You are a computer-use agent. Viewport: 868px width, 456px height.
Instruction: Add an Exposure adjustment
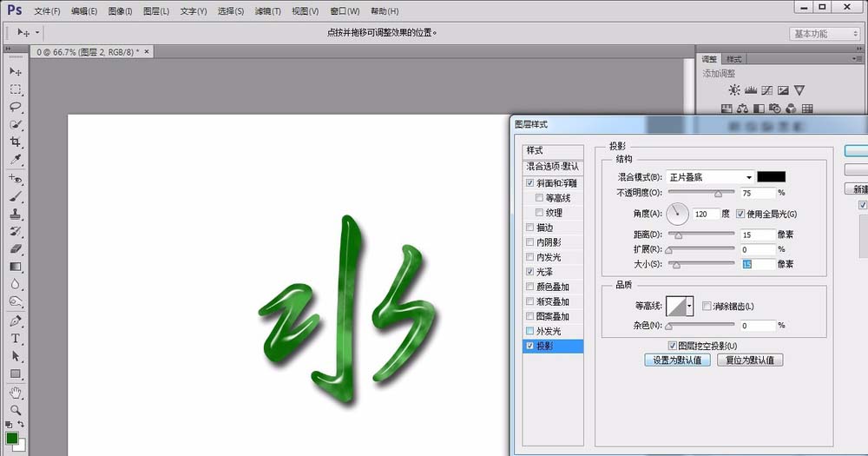[783, 89]
